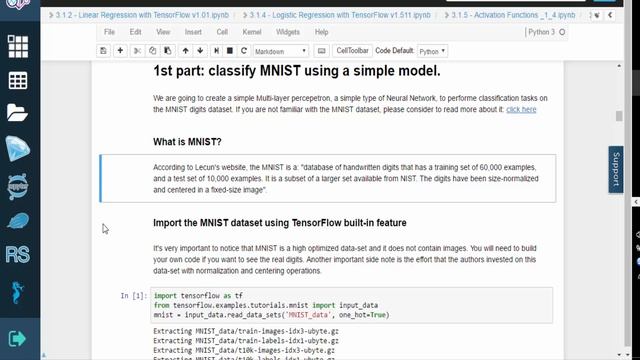
Task: Click the '1st part: classify MNIST' title
Action: point(297,71)
